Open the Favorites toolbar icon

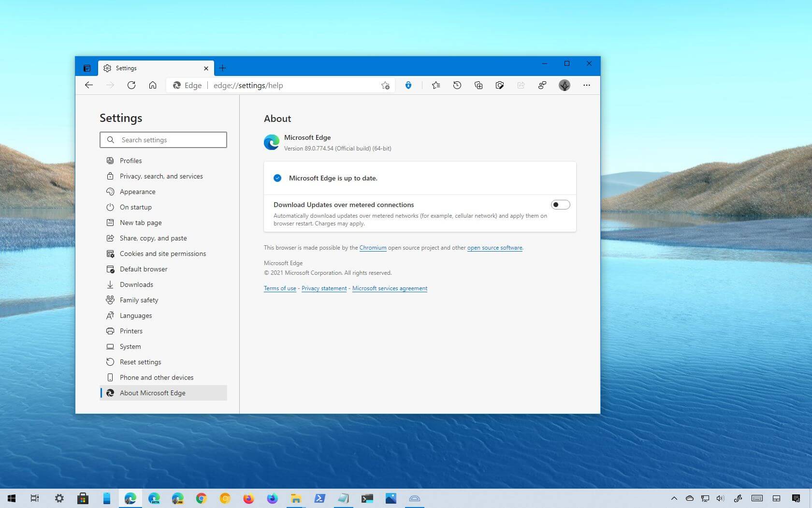click(x=435, y=85)
